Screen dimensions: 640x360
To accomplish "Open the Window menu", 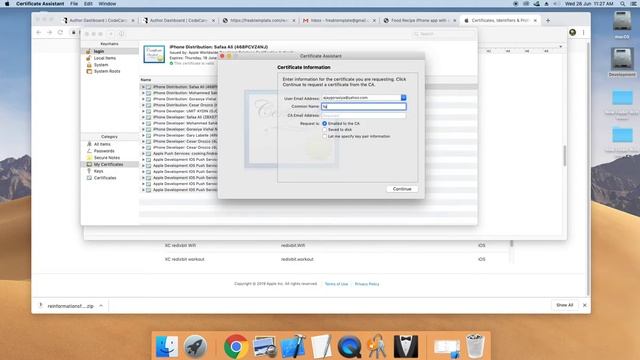I will pyautogui.click(x=107, y=4).
